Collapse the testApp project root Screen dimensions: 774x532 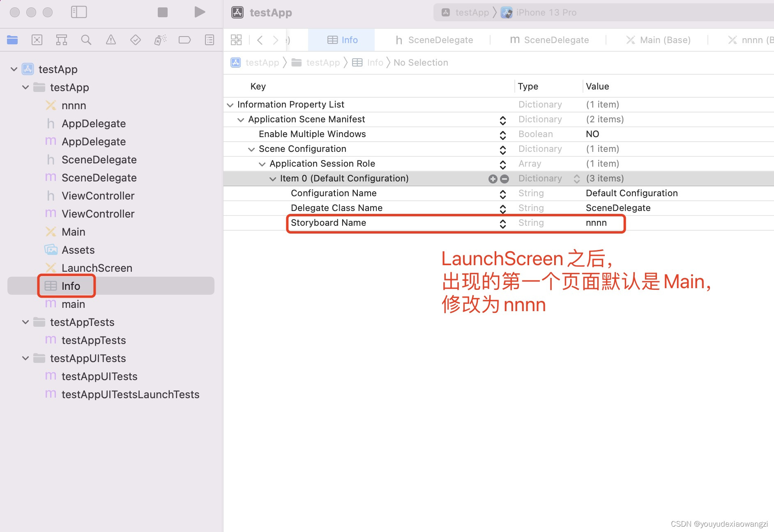(14, 69)
